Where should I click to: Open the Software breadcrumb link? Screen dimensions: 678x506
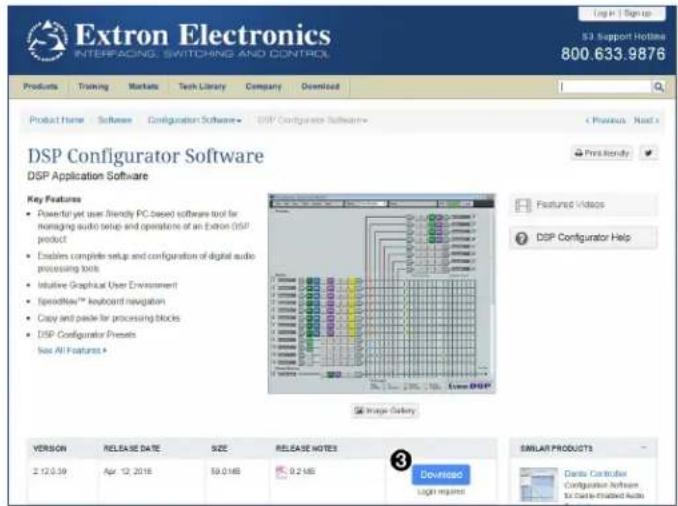tap(115, 120)
